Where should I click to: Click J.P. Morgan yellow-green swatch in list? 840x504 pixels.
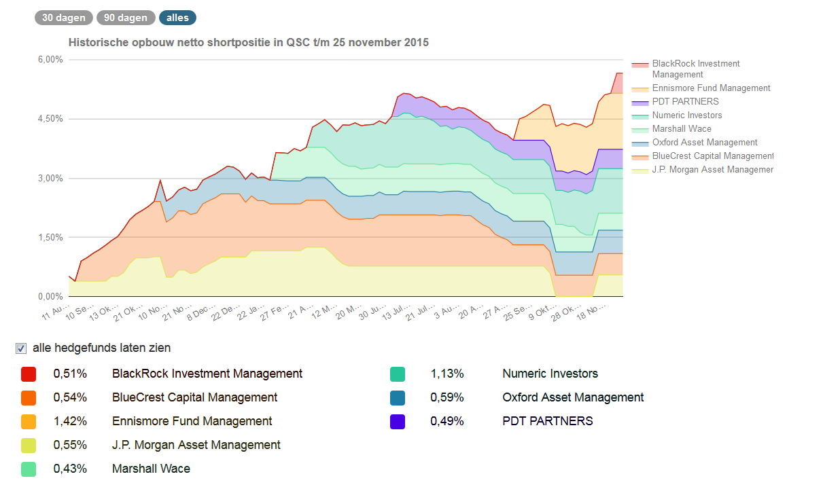click(x=28, y=446)
